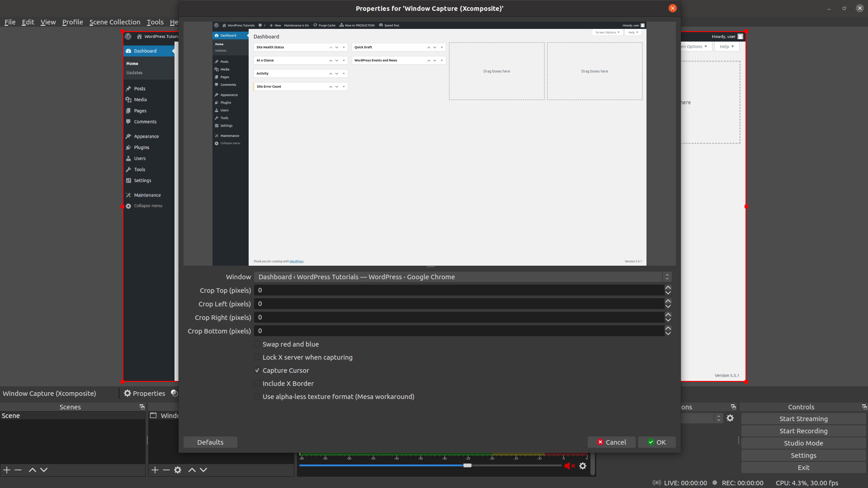Expand the Crop Bottom pixels stepper
Screen dimensions: 868x488
(x=668, y=328)
